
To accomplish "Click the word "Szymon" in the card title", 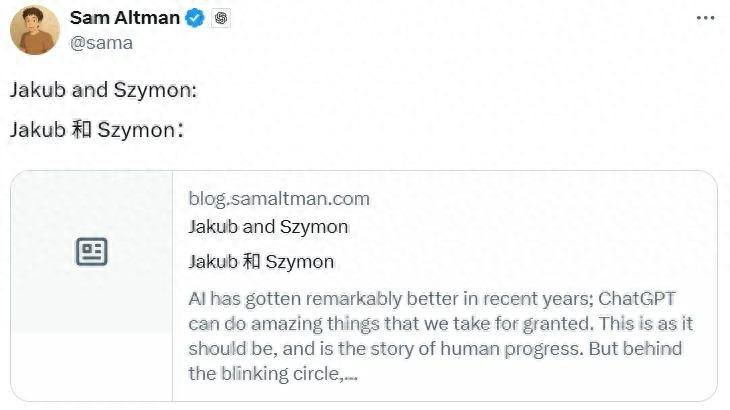I will pyautogui.click(x=313, y=227).
